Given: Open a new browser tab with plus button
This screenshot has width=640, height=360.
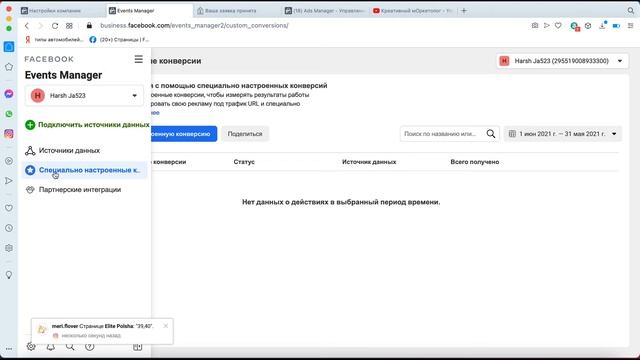Looking at the screenshot, I should pyautogui.click(x=464, y=11).
